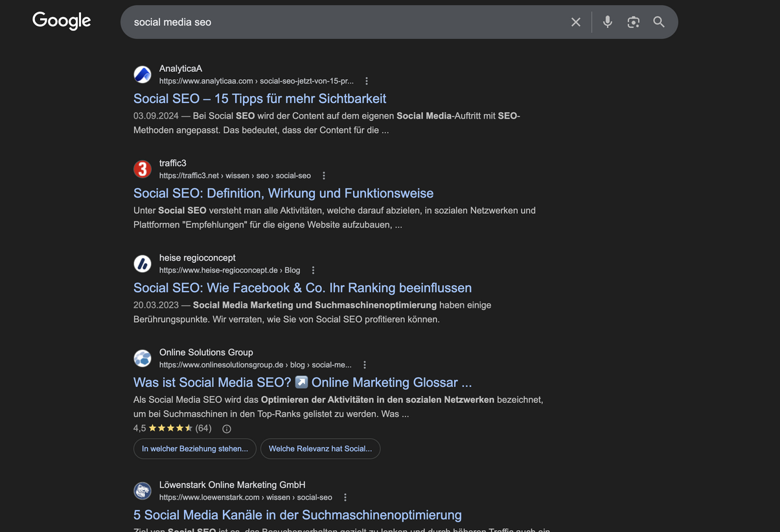This screenshot has height=532, width=780.
Task: Start voice search with microphone icon
Action: 607,22
